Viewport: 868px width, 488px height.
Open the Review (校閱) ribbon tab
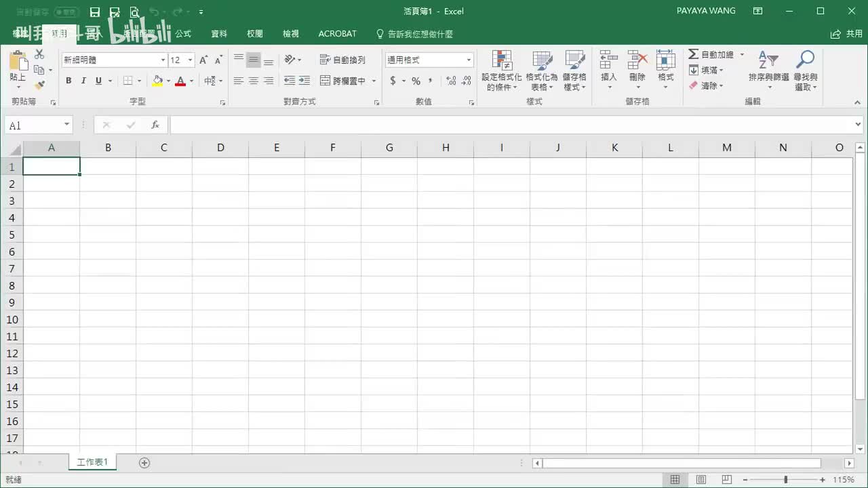click(255, 34)
